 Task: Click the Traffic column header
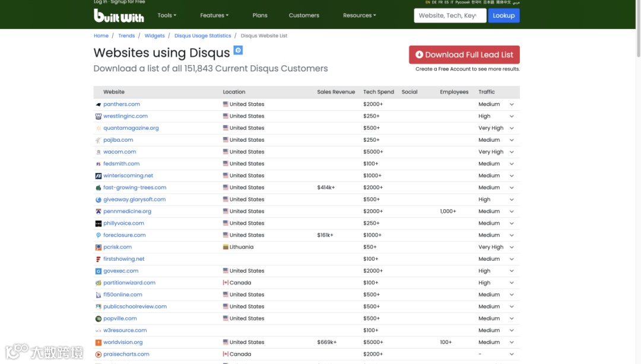pyautogui.click(x=487, y=92)
